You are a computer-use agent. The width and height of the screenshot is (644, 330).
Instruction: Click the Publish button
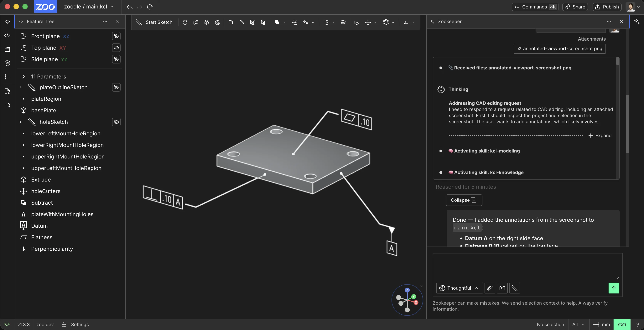pyautogui.click(x=607, y=7)
